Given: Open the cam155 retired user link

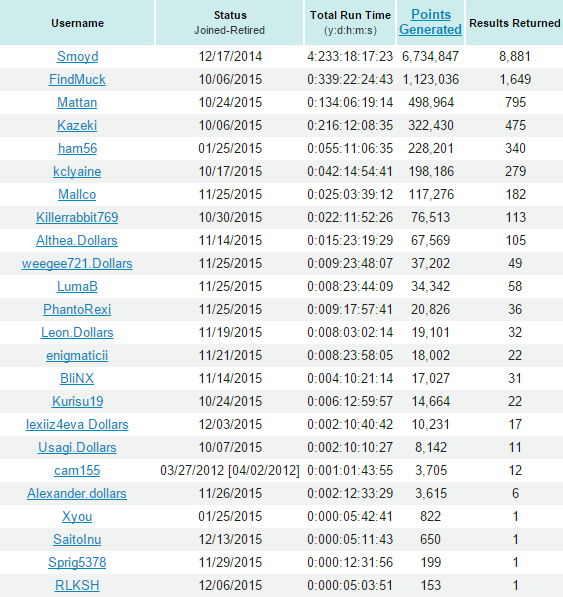Looking at the screenshot, I should click(77, 471).
